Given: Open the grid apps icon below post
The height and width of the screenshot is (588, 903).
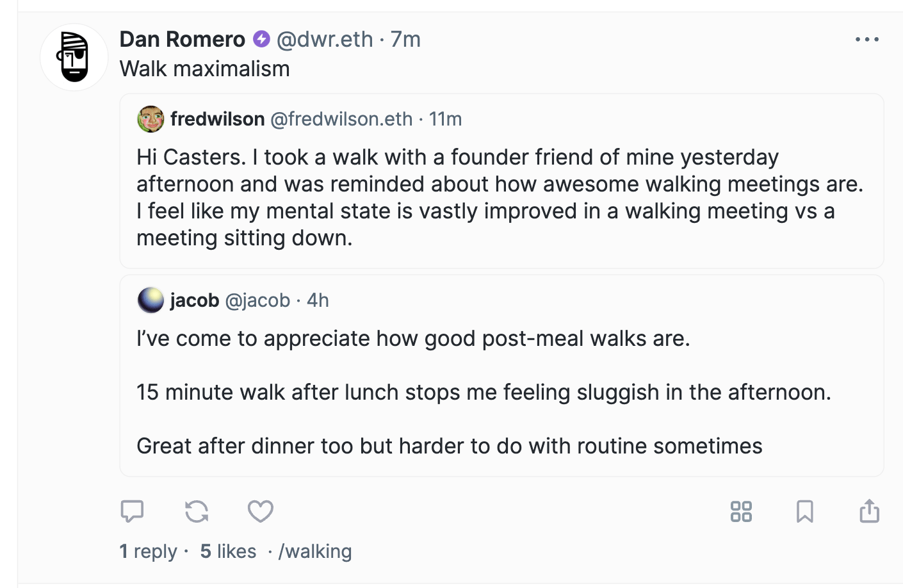Looking at the screenshot, I should click(741, 511).
